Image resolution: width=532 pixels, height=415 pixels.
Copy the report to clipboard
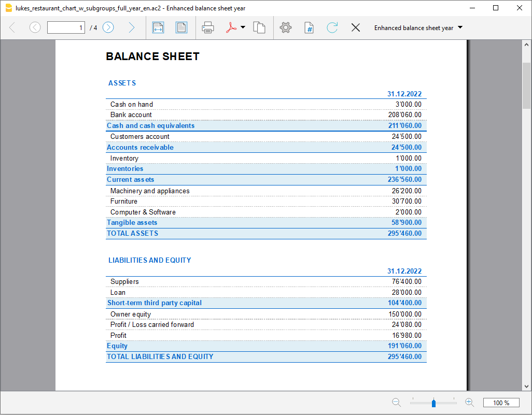(x=259, y=27)
